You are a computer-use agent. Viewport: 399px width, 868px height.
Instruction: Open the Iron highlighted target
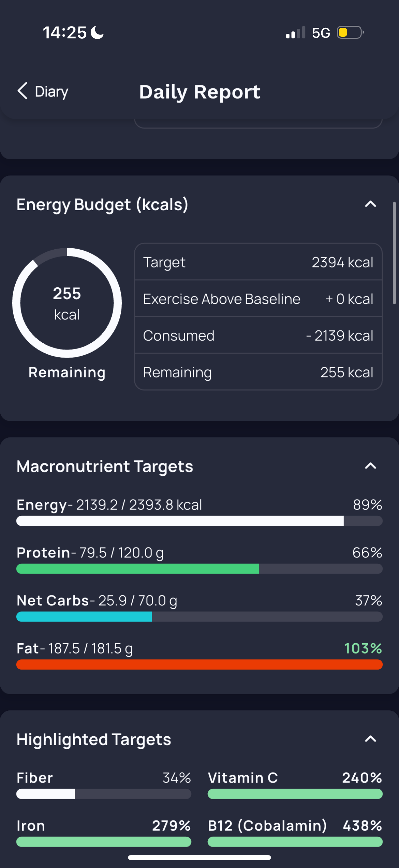click(104, 833)
